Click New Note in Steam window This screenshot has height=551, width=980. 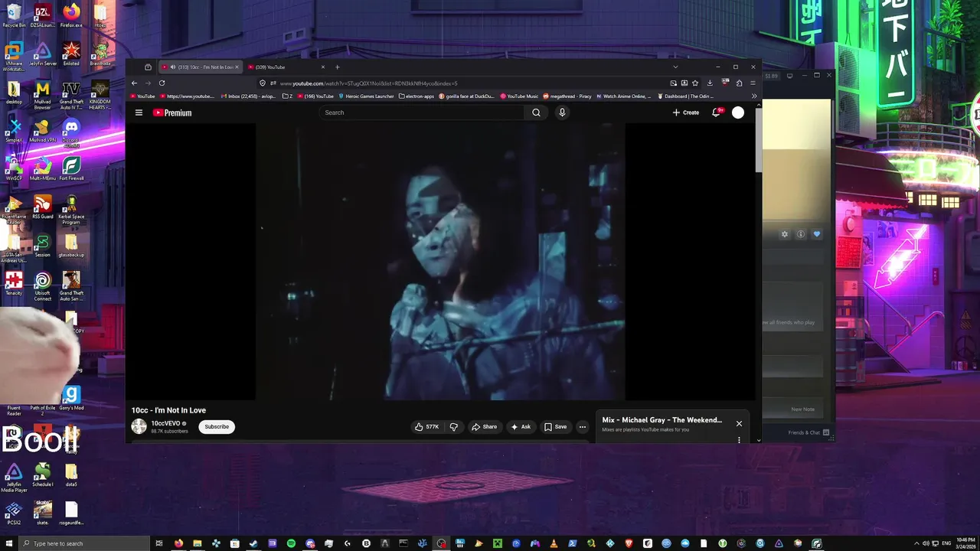(x=802, y=409)
